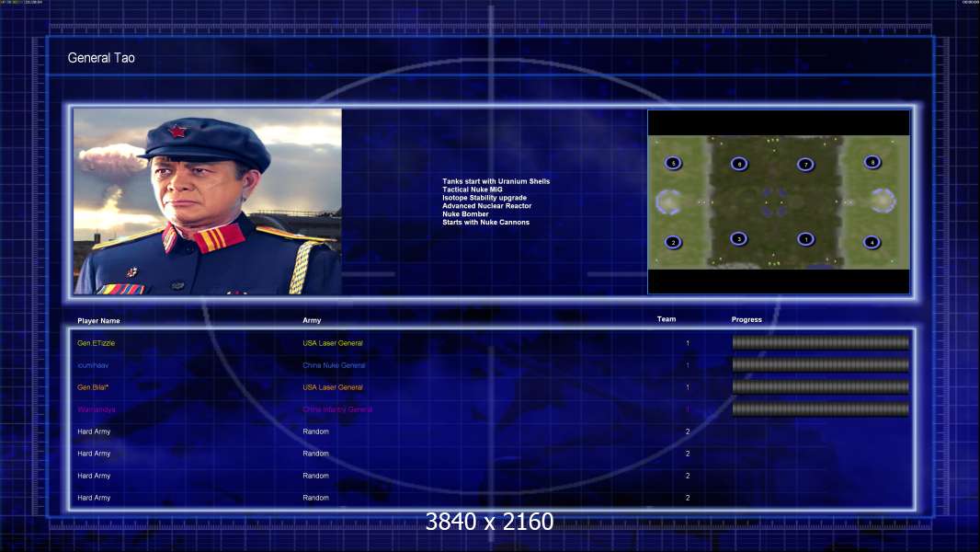Click the China Nuke General army text
Screen dimensions: 980x552
point(334,365)
